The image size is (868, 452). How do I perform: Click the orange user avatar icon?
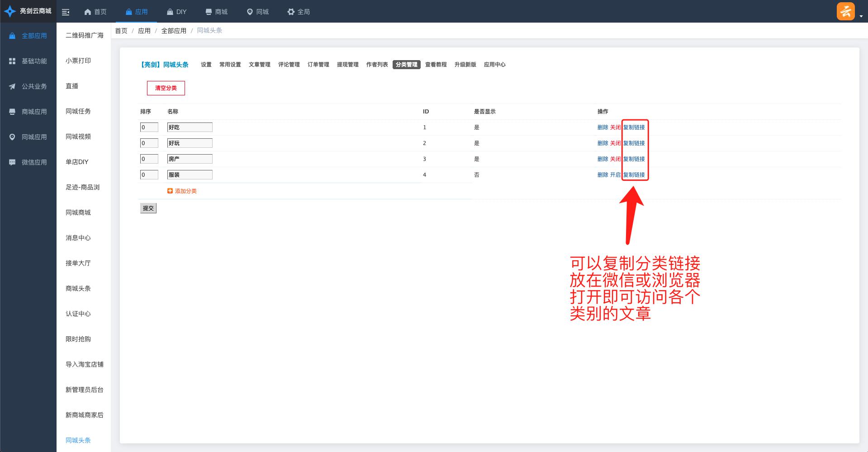click(x=845, y=11)
